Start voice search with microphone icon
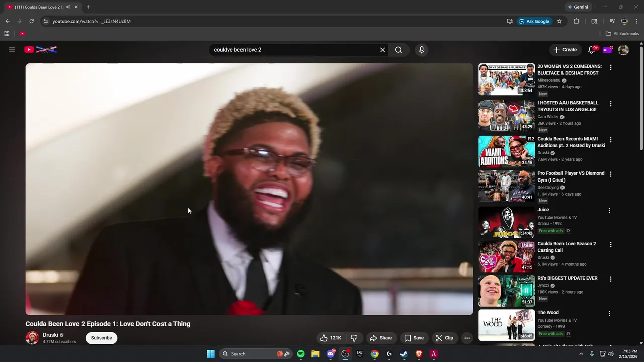Screen dimensions: 644x362 click(x=422, y=50)
